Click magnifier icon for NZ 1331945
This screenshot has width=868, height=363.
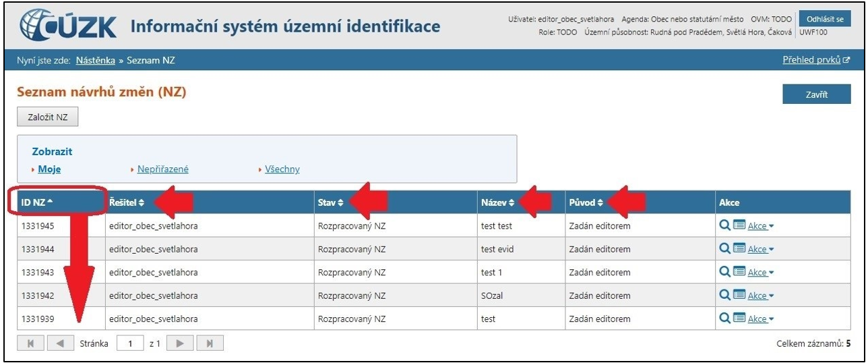coord(726,225)
